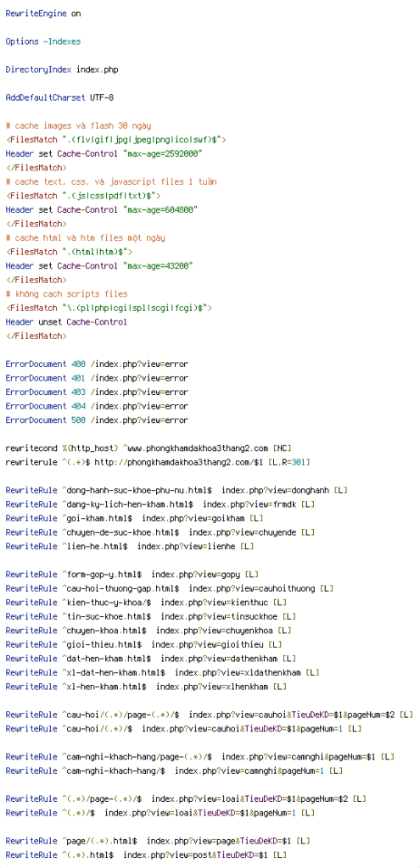Select 'AddDefaultCharset UTF-8' line

pos(59,97)
